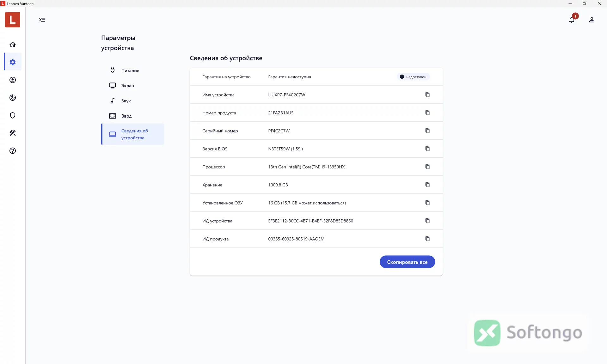Copy device name LIUXP7-PF4C2C7W
Viewport: 607px width, 364px height.
coord(427,95)
